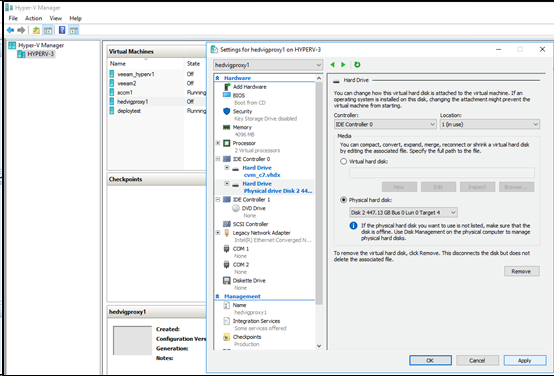Image resolution: width=554 pixels, height=376 pixels.
Task: Click the State column header
Action: click(195, 64)
